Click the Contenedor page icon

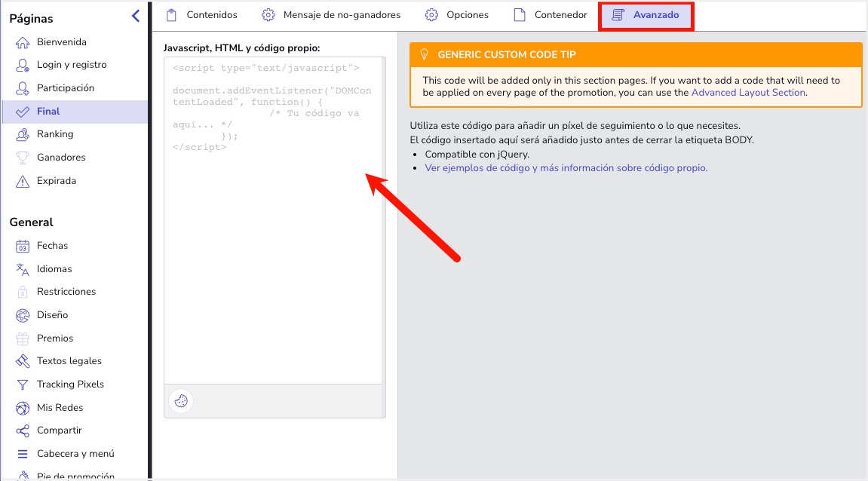tap(520, 15)
